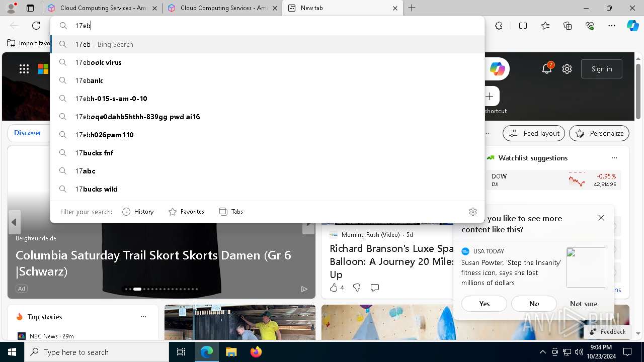644x362 pixels.
Task: Open page settings gear icon
Action: pos(567,69)
